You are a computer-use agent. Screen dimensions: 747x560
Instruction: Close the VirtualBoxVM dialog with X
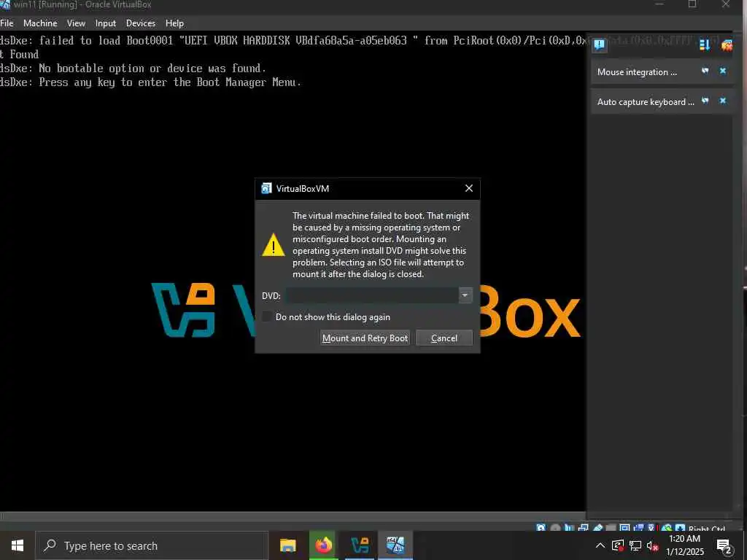pyautogui.click(x=469, y=188)
